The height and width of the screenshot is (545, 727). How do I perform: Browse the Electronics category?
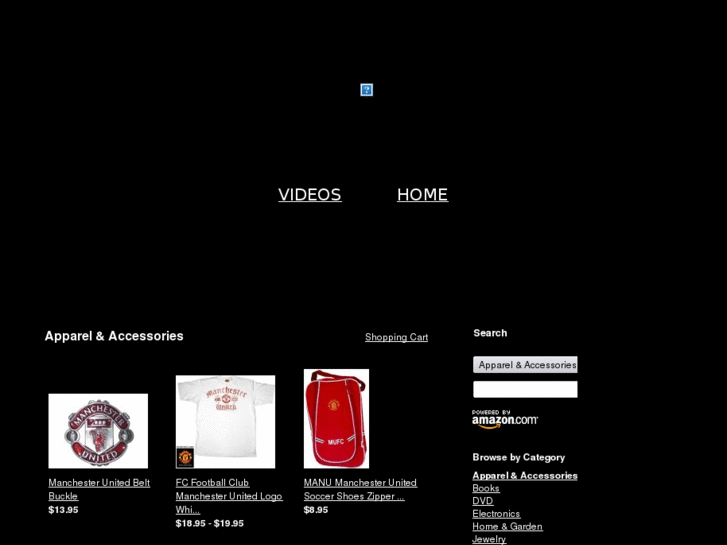(x=496, y=513)
